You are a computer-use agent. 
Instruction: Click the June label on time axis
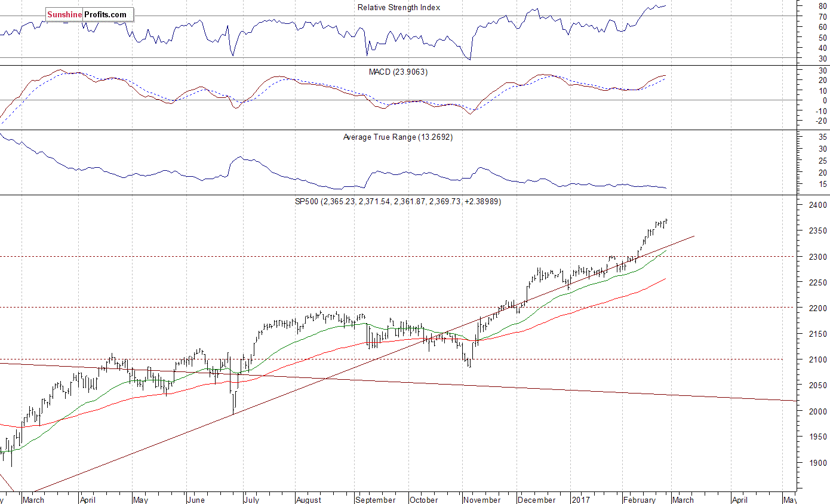coord(196,500)
